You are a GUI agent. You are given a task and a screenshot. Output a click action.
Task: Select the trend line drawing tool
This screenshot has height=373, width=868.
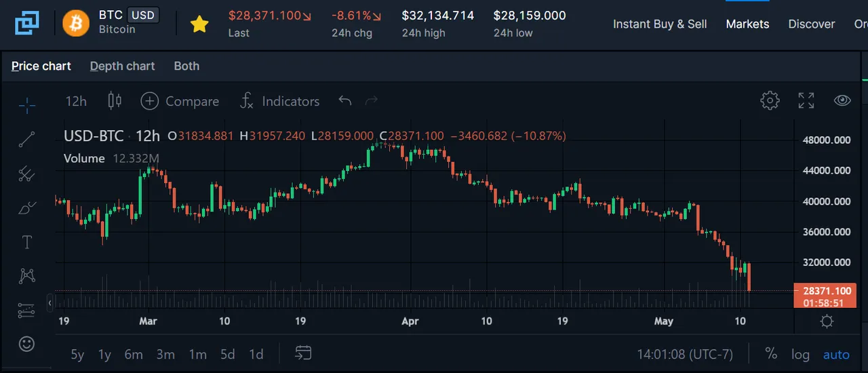coord(27,139)
